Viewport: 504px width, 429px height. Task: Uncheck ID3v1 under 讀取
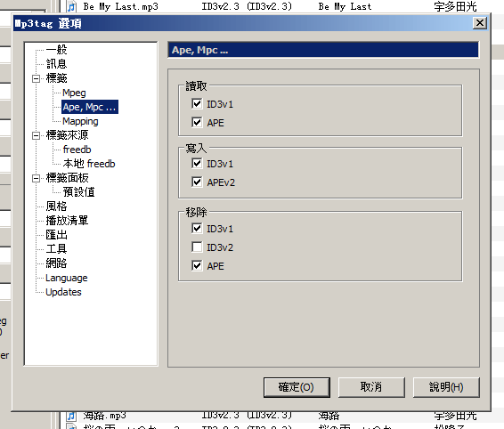(x=197, y=103)
